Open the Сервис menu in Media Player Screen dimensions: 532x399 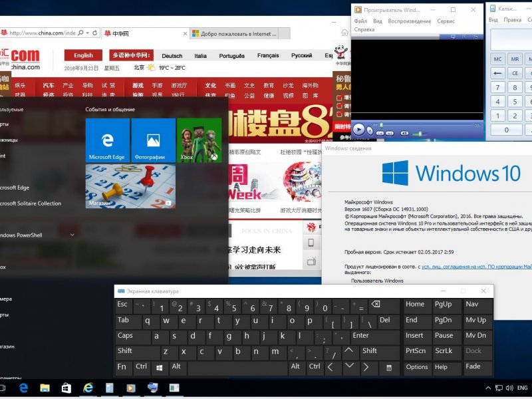click(446, 21)
